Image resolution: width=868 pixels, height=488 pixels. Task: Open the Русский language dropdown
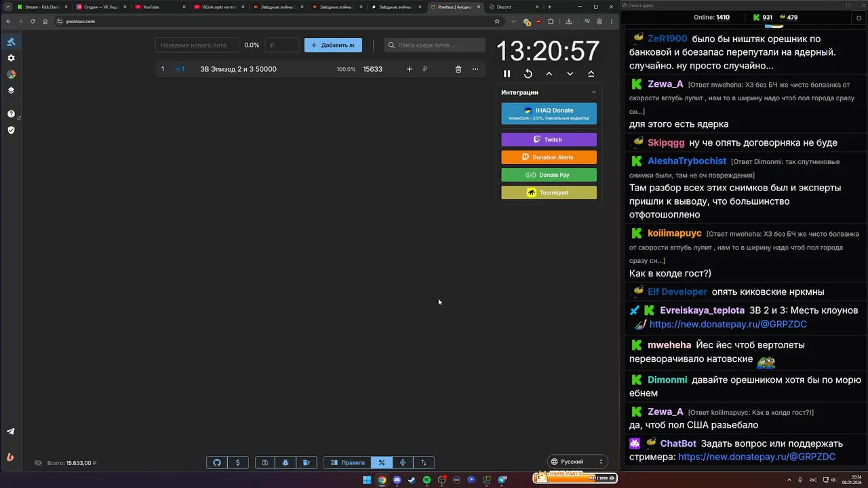[577, 462]
